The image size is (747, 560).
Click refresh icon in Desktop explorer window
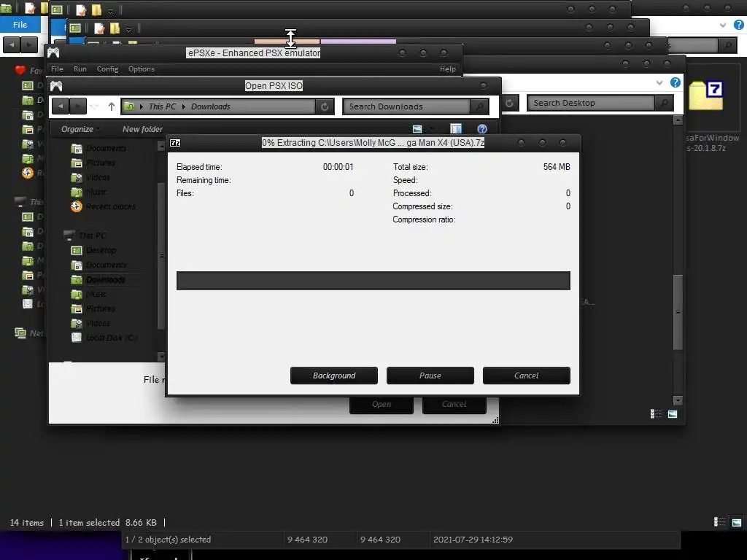click(509, 103)
